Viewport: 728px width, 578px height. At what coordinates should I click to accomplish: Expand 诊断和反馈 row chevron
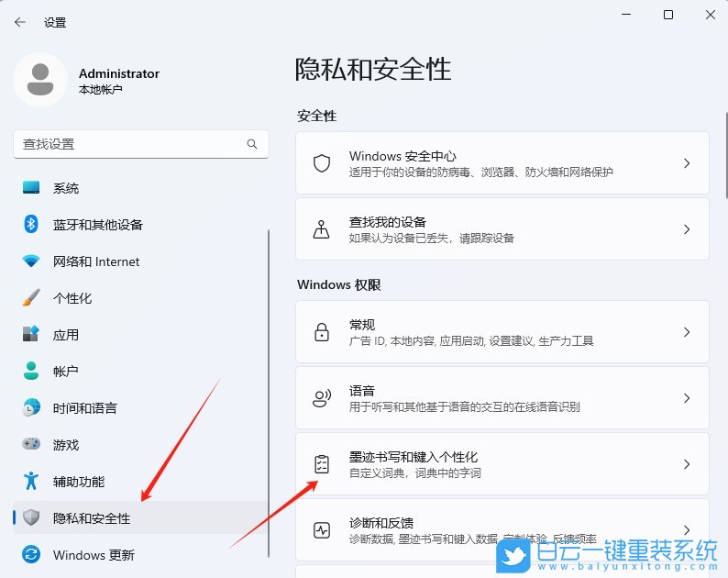[687, 530]
